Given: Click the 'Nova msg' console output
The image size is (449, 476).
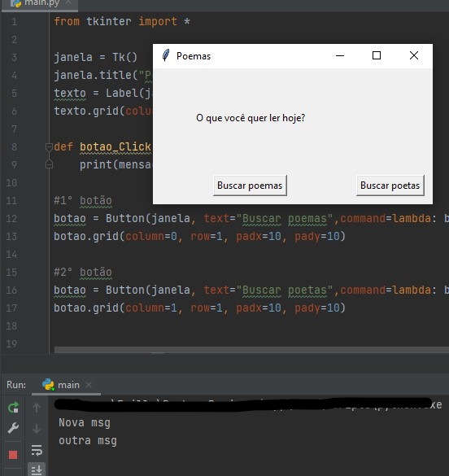Looking at the screenshot, I should [85, 422].
